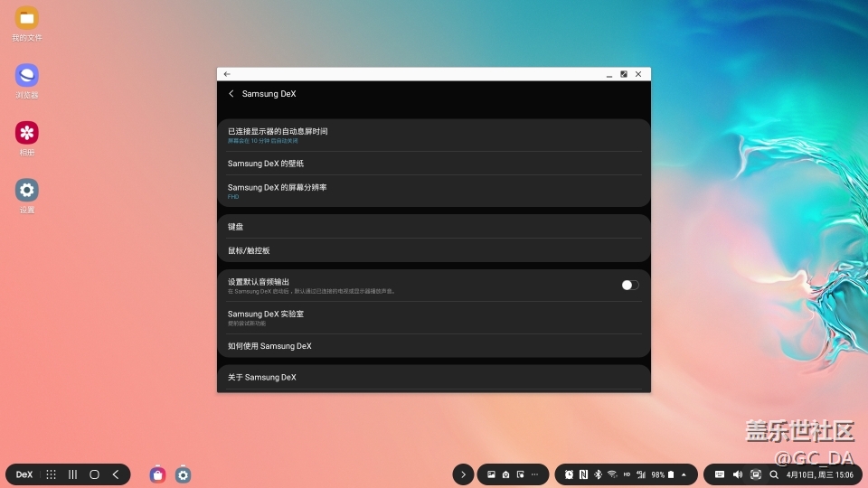Expand the status icons up arrow

pos(684,474)
